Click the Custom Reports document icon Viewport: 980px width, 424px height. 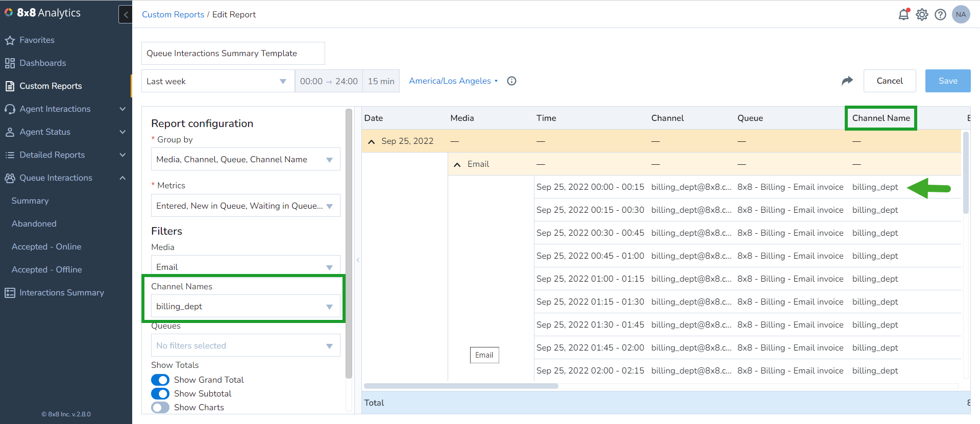[x=10, y=86]
